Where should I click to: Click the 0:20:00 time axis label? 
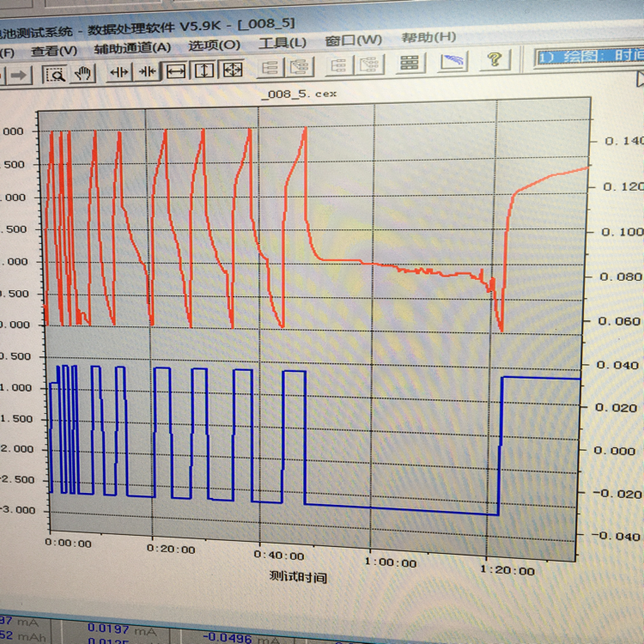171,550
